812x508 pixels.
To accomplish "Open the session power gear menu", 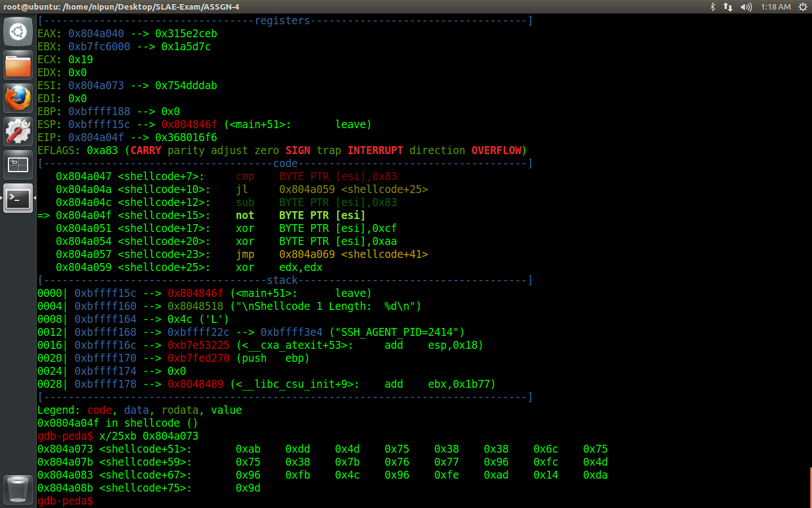I will [x=803, y=7].
